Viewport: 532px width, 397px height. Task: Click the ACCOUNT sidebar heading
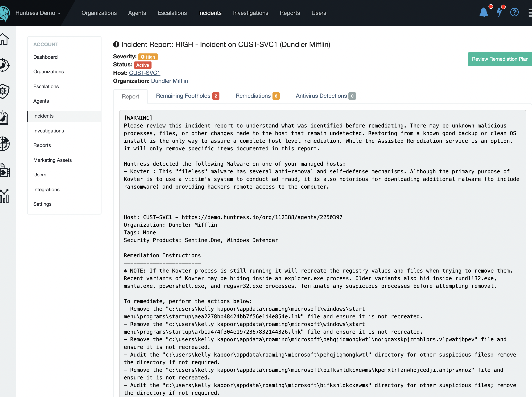point(46,44)
